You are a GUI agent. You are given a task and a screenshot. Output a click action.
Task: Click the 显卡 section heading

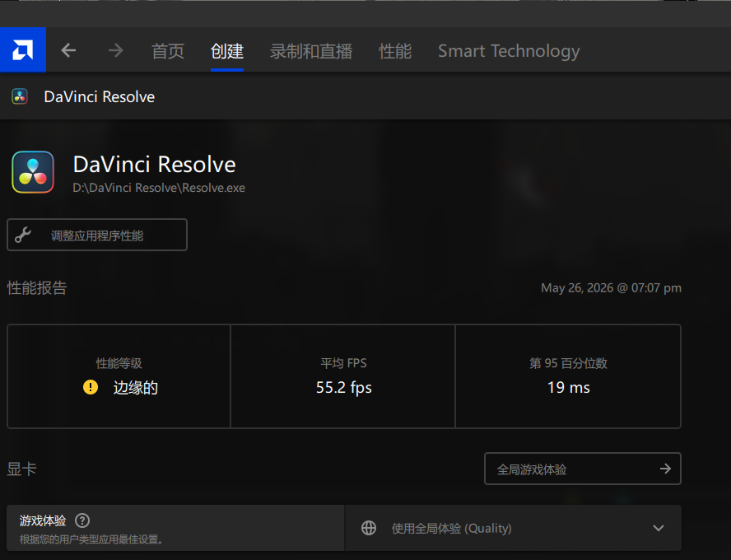[x=21, y=469]
